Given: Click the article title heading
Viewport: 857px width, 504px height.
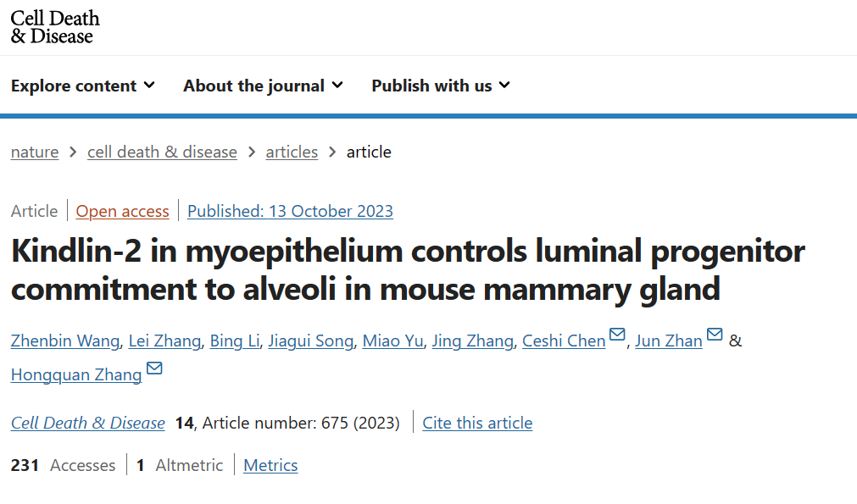Looking at the screenshot, I should (407, 269).
